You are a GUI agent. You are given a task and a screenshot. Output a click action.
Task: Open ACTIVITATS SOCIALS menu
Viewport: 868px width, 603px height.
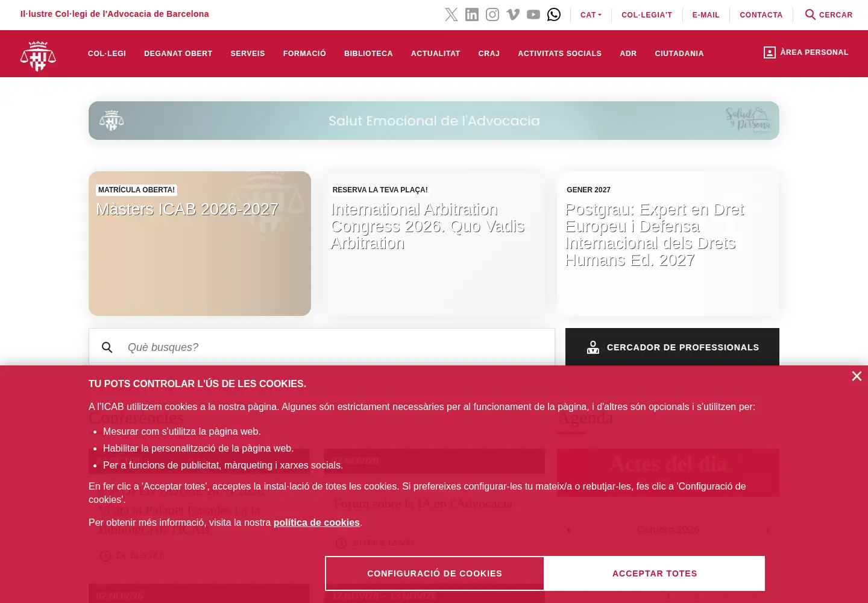click(559, 54)
